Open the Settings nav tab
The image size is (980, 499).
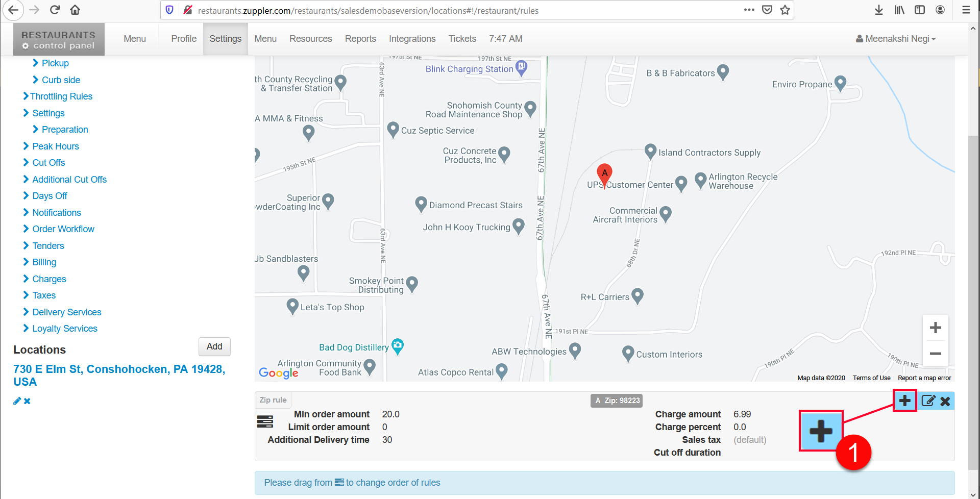[226, 39]
